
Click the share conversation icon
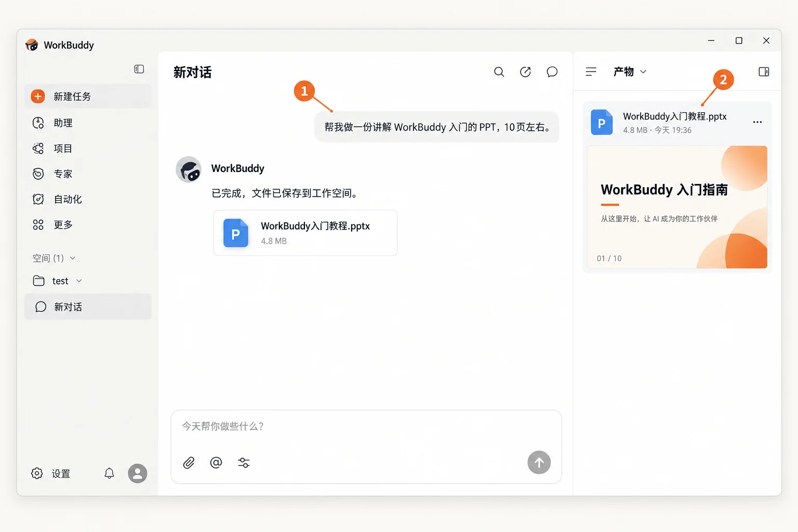pos(525,72)
